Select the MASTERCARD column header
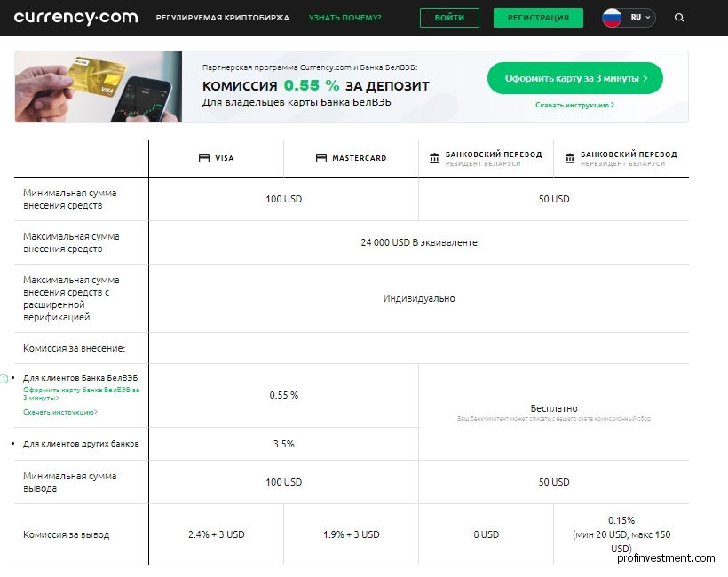 pyautogui.click(x=351, y=158)
